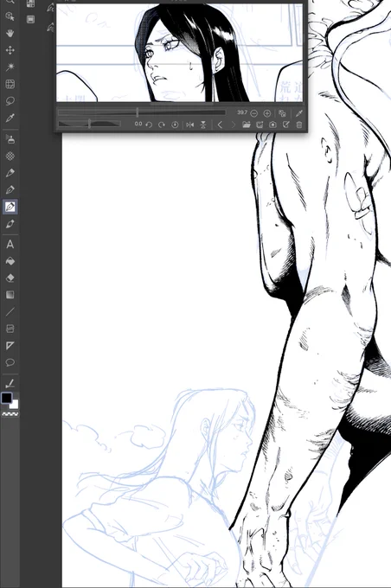The image size is (391, 588).
Task: Select the Decoration pattern brush tool
Action: pos(10,156)
